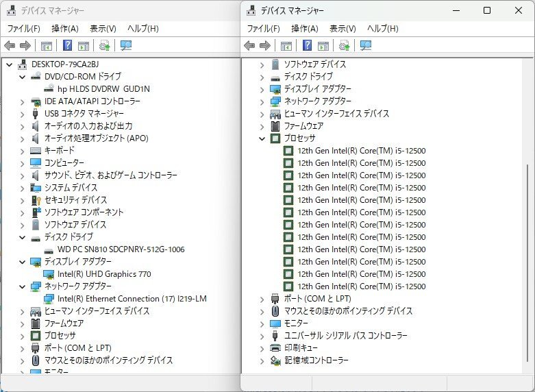Click Forward arrow in right Device Manager toolbar
The height and width of the screenshot is (392, 535).
(265, 45)
